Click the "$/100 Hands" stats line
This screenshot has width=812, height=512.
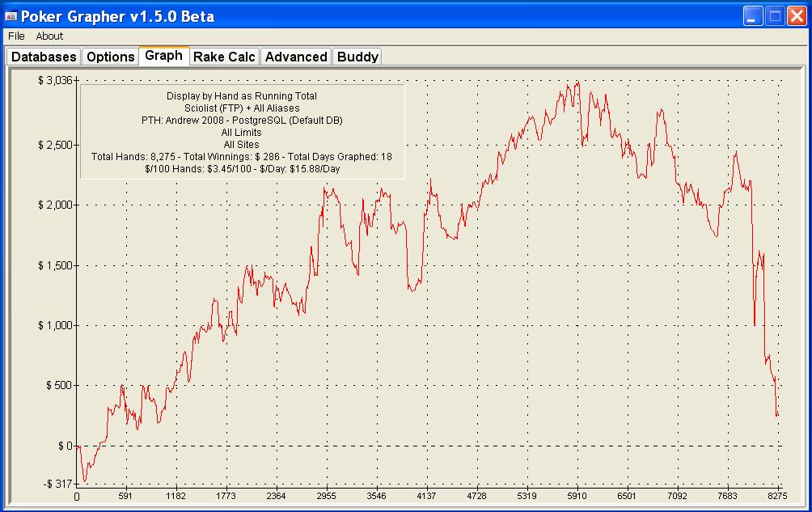[x=242, y=168]
